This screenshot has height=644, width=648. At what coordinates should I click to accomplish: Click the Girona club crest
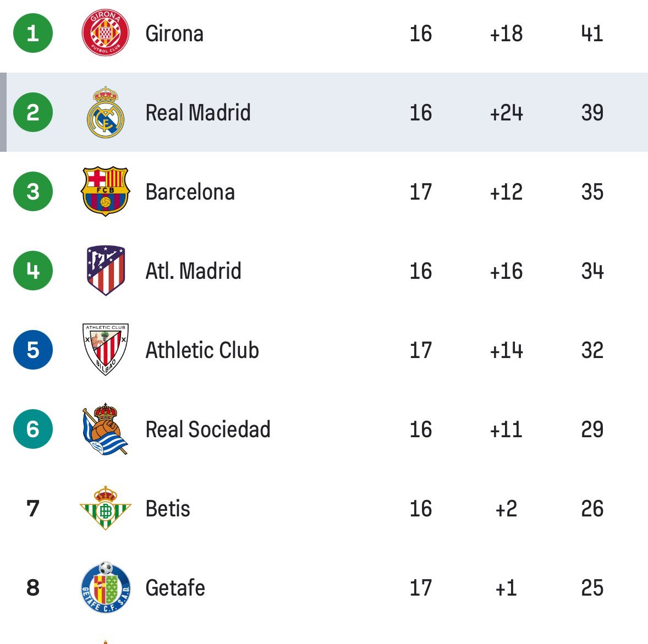coord(105,34)
